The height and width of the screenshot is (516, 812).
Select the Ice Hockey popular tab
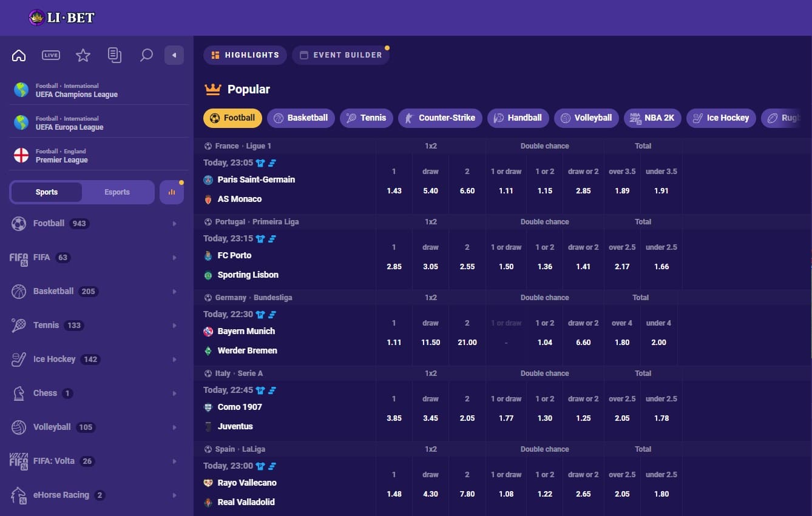pyautogui.click(x=721, y=118)
